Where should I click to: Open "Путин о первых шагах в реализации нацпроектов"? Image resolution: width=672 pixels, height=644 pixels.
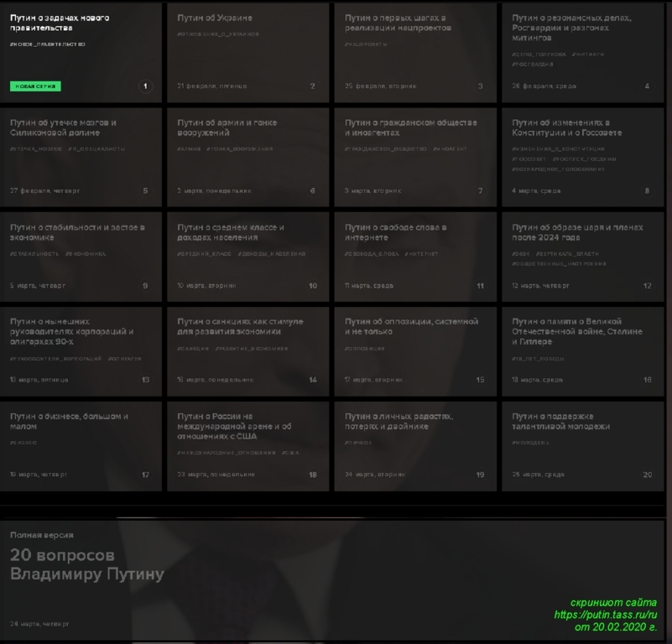click(399, 23)
